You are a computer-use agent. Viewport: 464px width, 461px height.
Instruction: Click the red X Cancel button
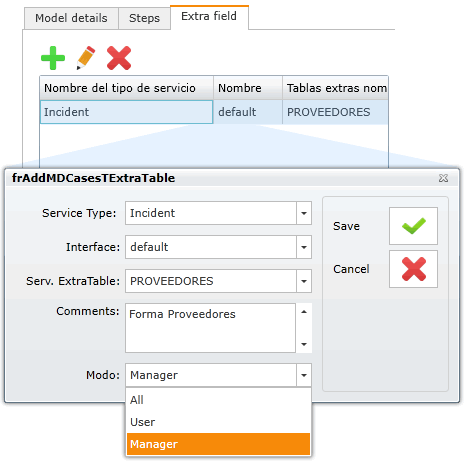pyautogui.click(x=413, y=269)
